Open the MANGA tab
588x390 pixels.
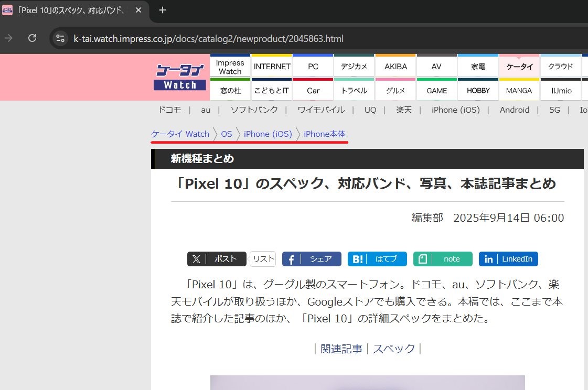[x=519, y=90]
